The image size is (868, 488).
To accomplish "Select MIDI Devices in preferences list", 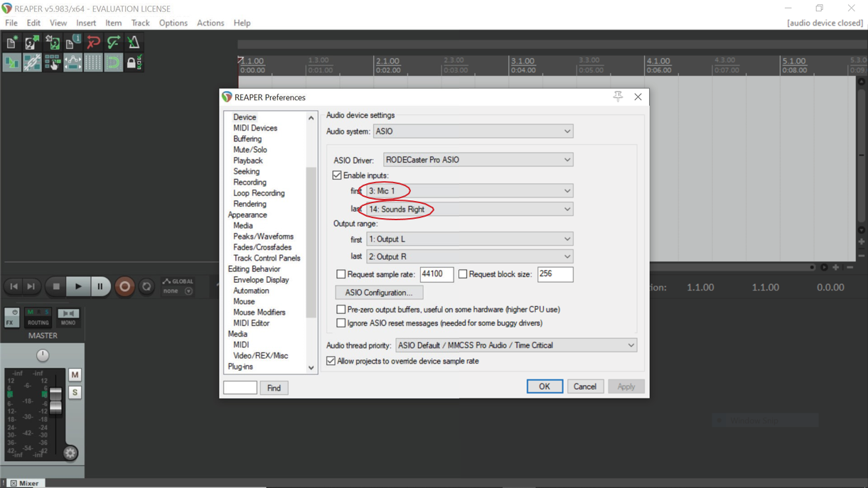I will click(255, 128).
